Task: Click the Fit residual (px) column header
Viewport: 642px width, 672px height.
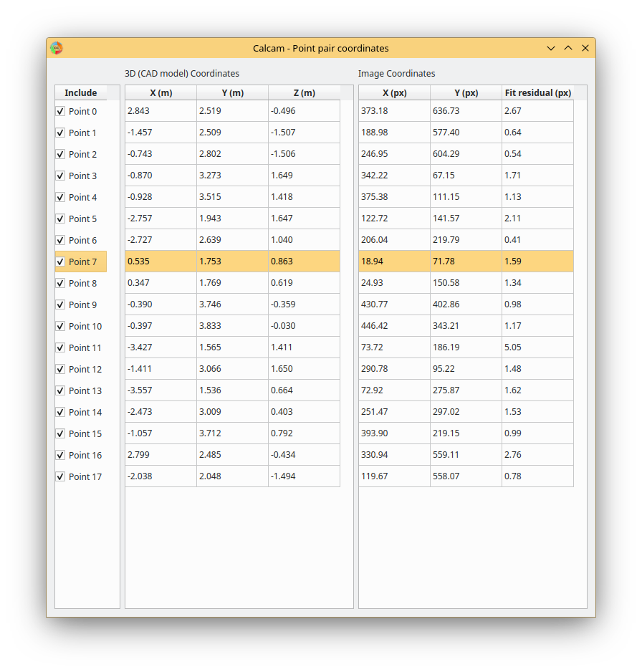Action: [537, 92]
